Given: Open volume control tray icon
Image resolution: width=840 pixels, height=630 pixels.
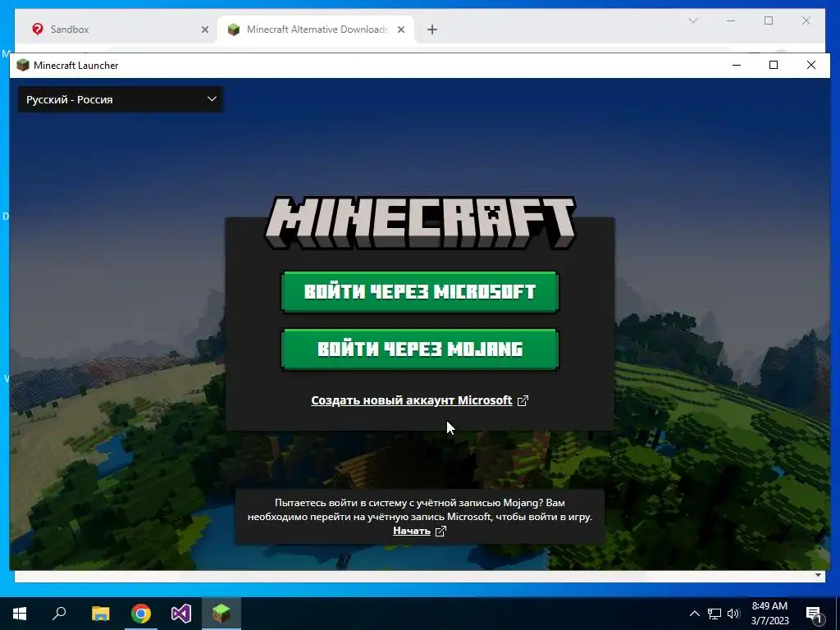Looking at the screenshot, I should (x=733, y=614).
